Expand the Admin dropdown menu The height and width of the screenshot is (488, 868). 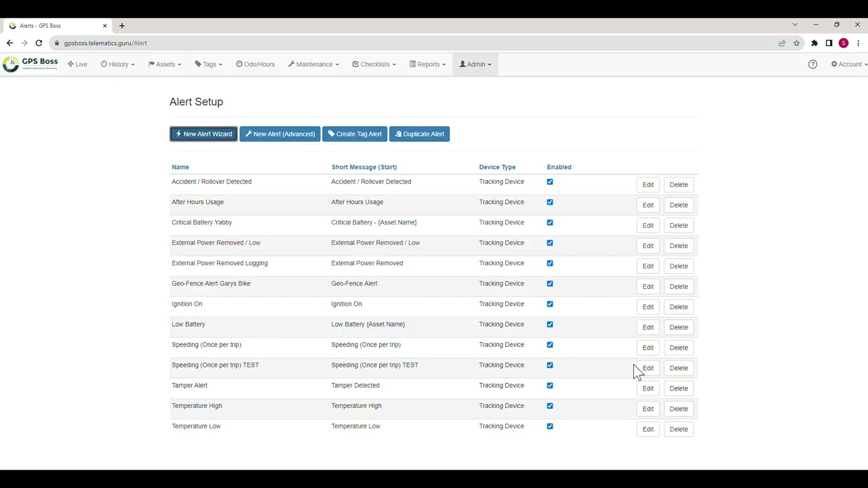pyautogui.click(x=475, y=64)
